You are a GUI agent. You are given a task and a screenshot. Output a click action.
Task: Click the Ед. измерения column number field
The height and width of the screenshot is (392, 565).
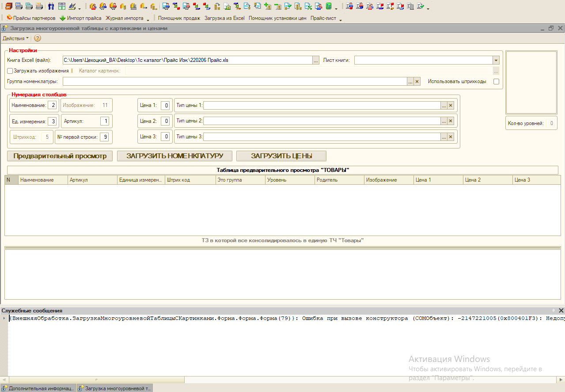[53, 121]
